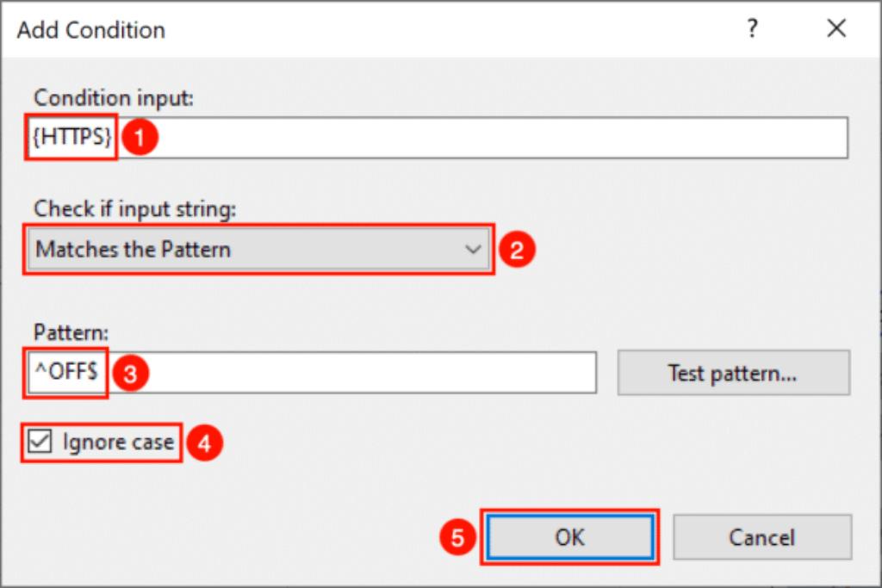The width and height of the screenshot is (882, 588).
Task: Click the red step 4 badge
Action: coord(205,443)
